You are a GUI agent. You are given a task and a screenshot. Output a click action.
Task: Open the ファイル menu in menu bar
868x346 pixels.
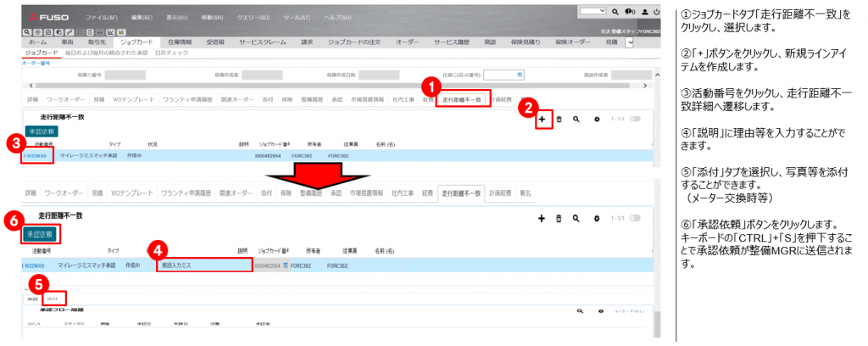pos(101,17)
